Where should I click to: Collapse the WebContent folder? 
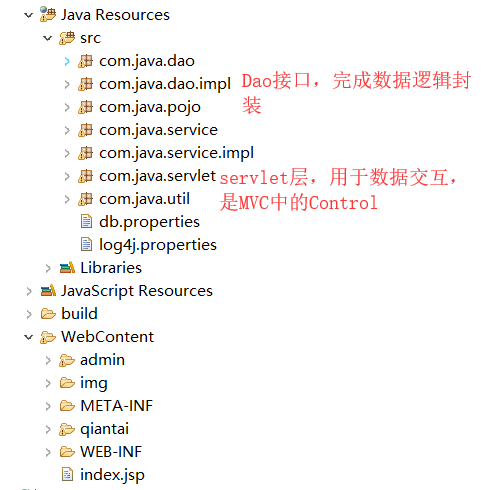29,337
